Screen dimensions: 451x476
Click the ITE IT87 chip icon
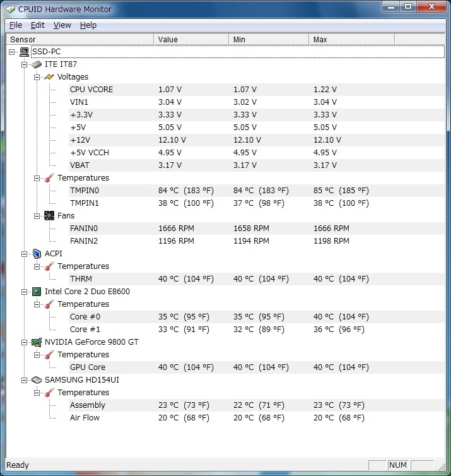coord(37,64)
